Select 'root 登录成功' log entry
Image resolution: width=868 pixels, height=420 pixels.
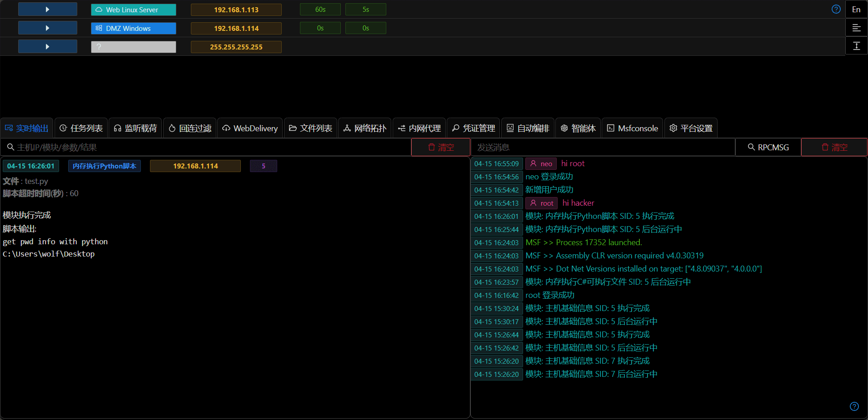click(550, 295)
